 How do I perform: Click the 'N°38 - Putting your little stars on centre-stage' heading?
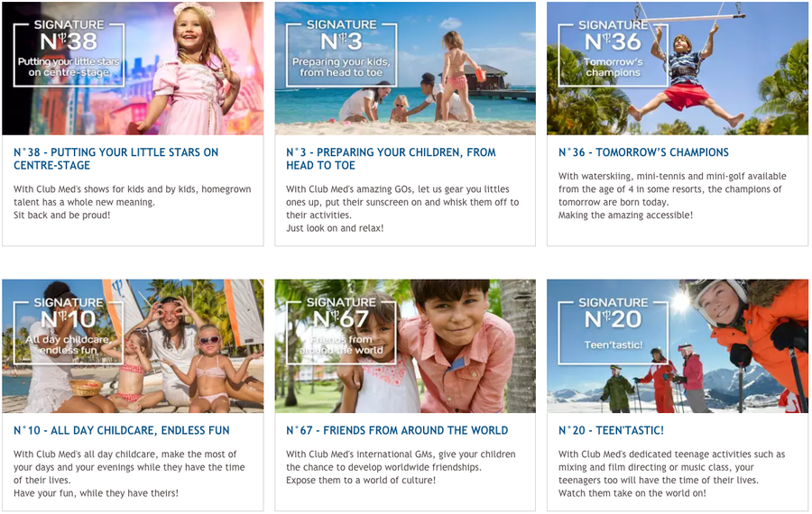click(x=116, y=159)
